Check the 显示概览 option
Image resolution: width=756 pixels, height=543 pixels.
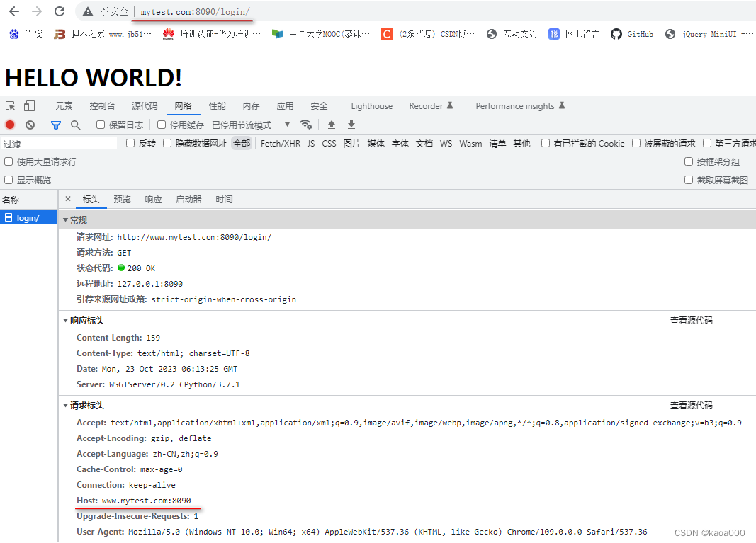(x=7, y=180)
